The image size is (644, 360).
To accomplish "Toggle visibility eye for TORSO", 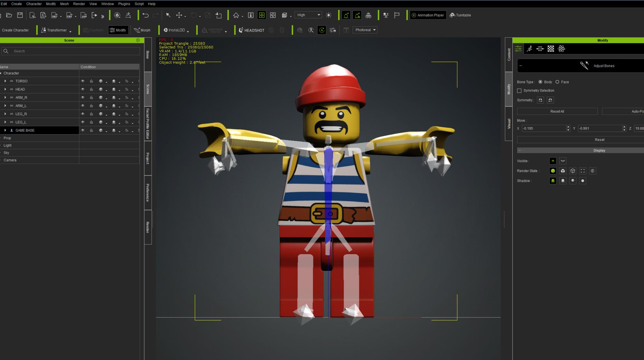I will coord(83,81).
